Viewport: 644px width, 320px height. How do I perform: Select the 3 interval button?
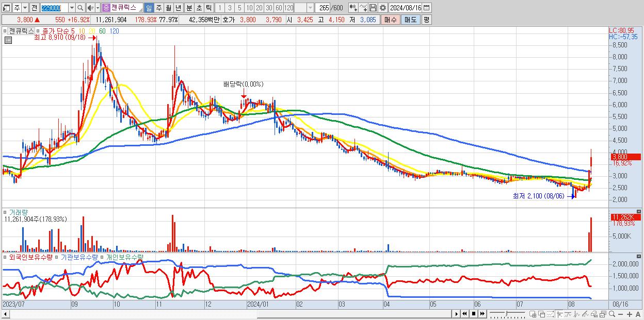[230, 8]
